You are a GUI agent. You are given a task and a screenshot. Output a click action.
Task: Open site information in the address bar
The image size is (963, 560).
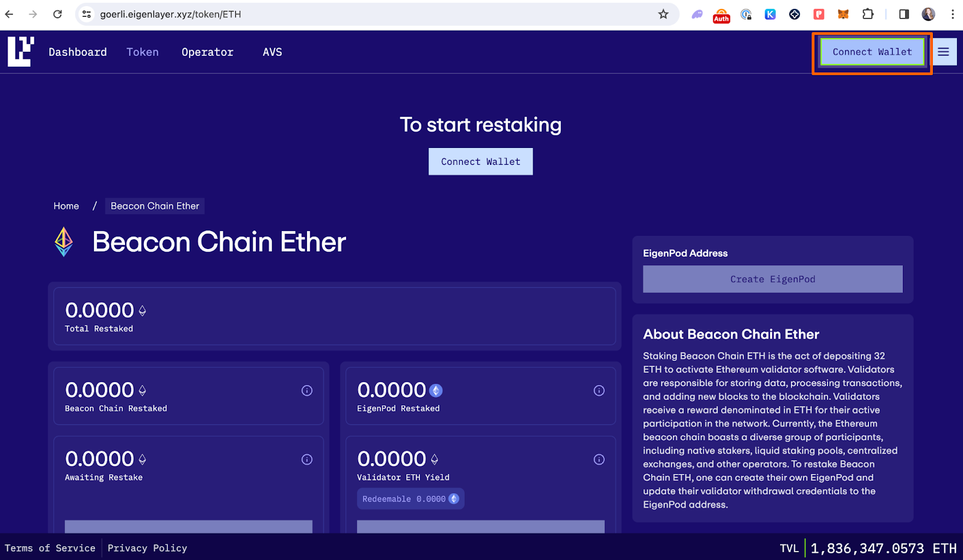tap(86, 14)
